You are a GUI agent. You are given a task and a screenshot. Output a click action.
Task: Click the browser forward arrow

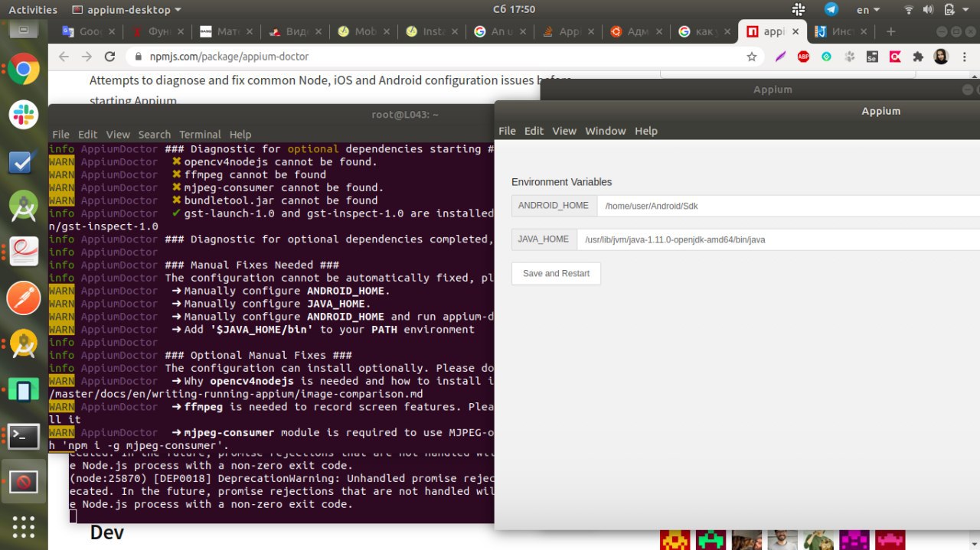[86, 57]
